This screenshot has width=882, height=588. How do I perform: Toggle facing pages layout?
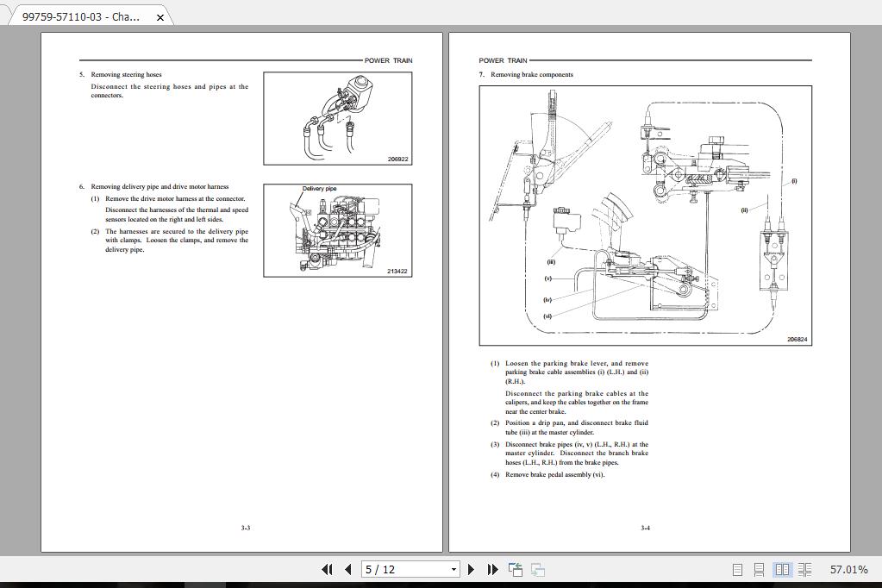(x=782, y=569)
